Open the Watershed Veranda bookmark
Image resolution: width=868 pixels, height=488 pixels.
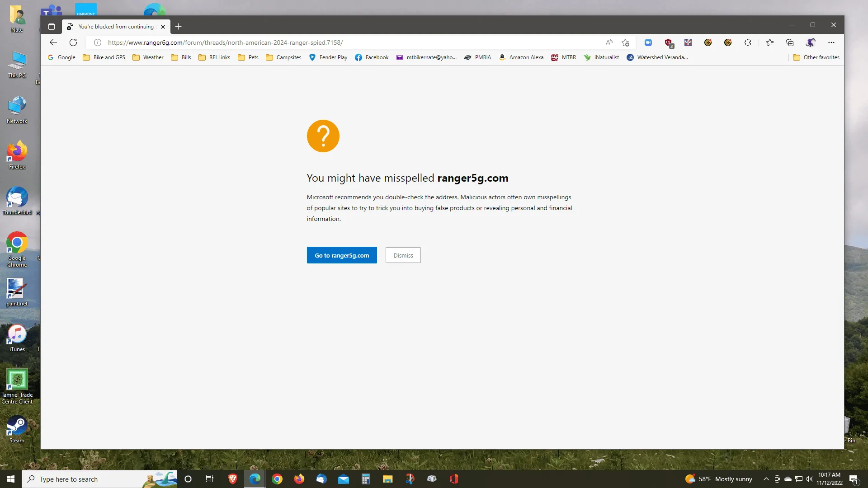click(x=657, y=57)
